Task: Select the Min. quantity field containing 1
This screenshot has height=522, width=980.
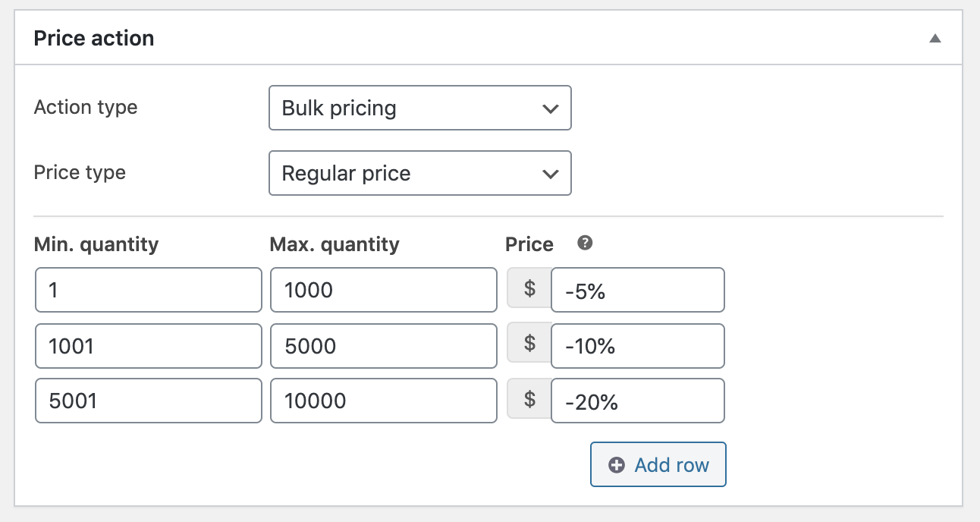Action: tap(148, 289)
